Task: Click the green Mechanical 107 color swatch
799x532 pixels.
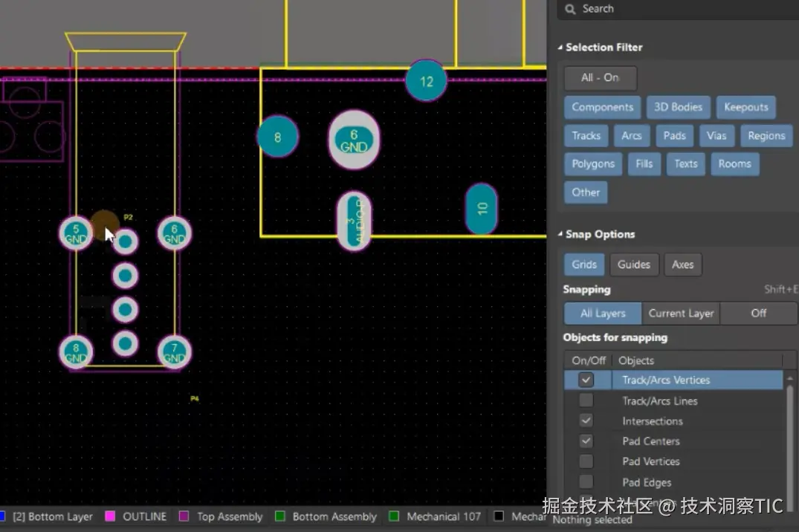Action: pyautogui.click(x=393, y=516)
